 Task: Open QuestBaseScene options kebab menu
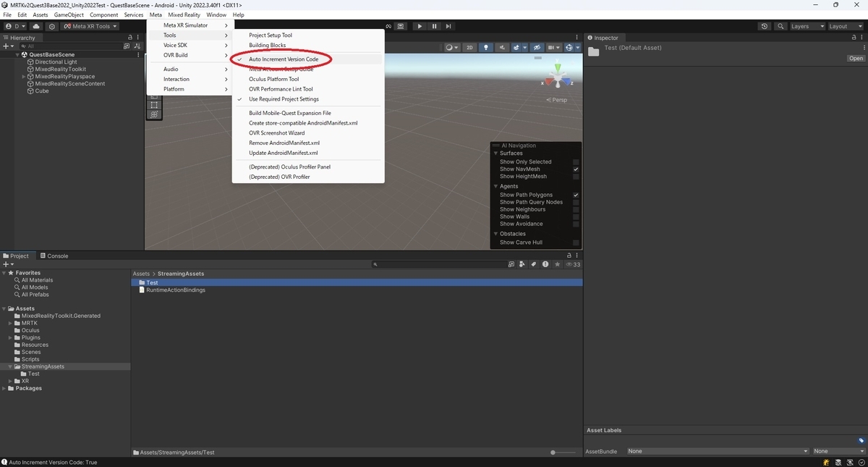coord(138,55)
